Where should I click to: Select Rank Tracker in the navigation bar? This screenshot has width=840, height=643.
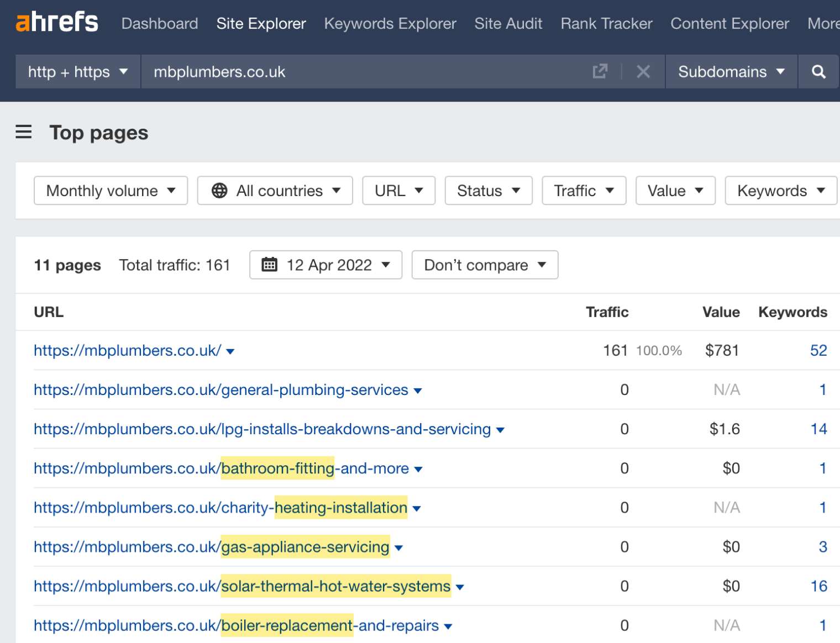click(x=606, y=23)
